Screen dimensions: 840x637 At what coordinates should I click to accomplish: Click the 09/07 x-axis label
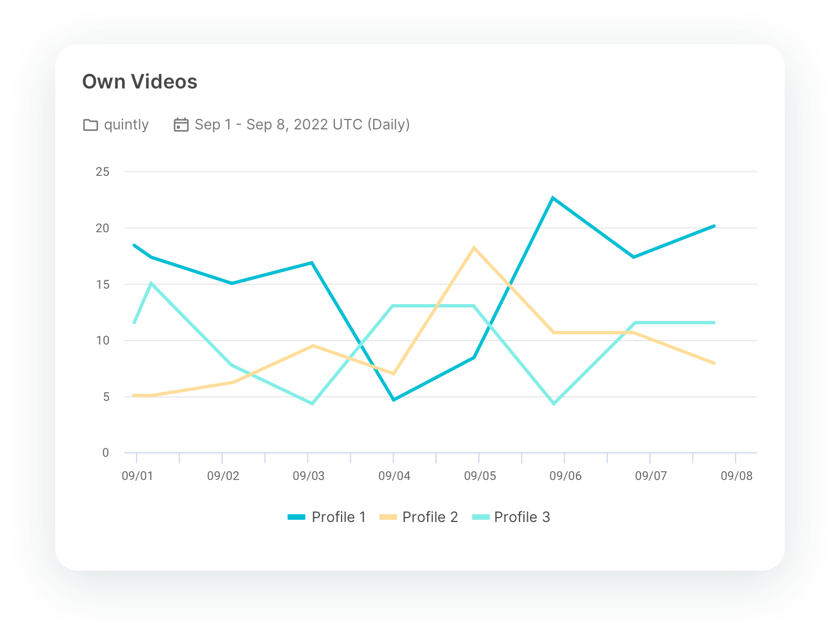click(651, 476)
